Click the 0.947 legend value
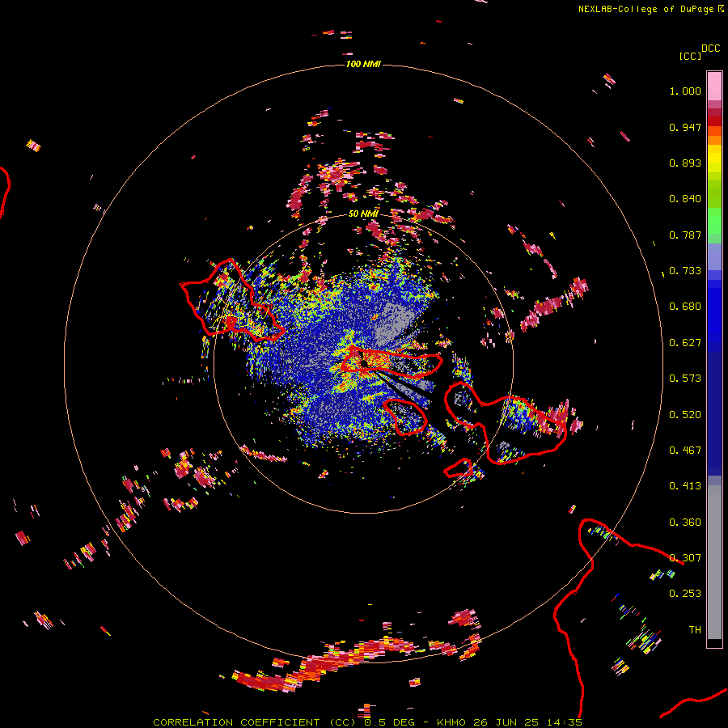728x728 pixels. pos(685,127)
